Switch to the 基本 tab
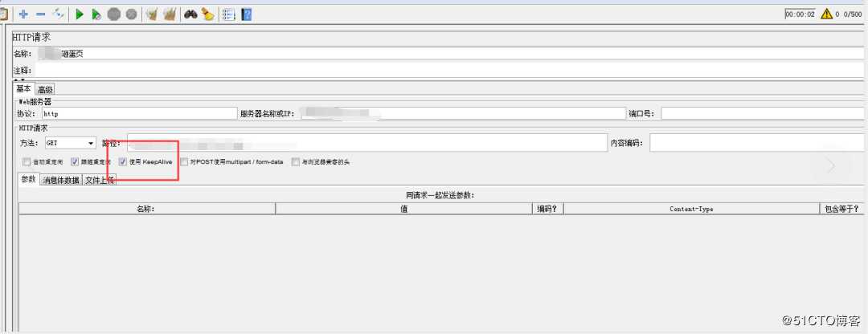This screenshot has height=334, width=868. pyautogui.click(x=24, y=88)
